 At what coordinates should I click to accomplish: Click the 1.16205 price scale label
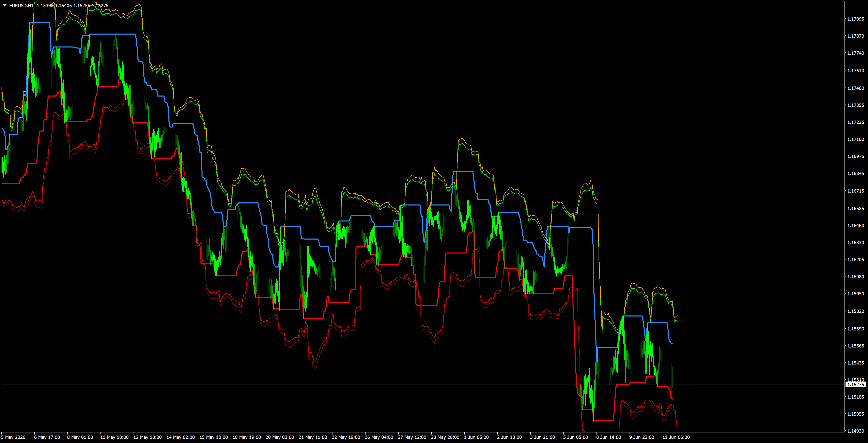(856, 259)
